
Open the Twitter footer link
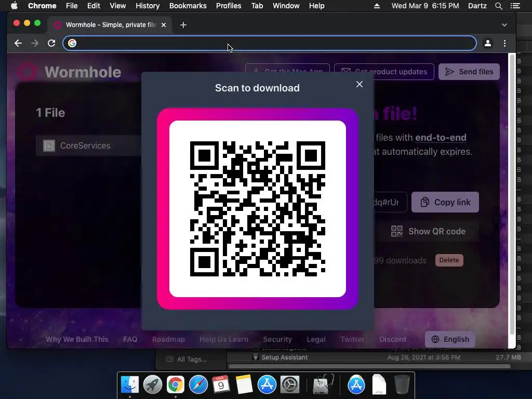pyautogui.click(x=352, y=339)
